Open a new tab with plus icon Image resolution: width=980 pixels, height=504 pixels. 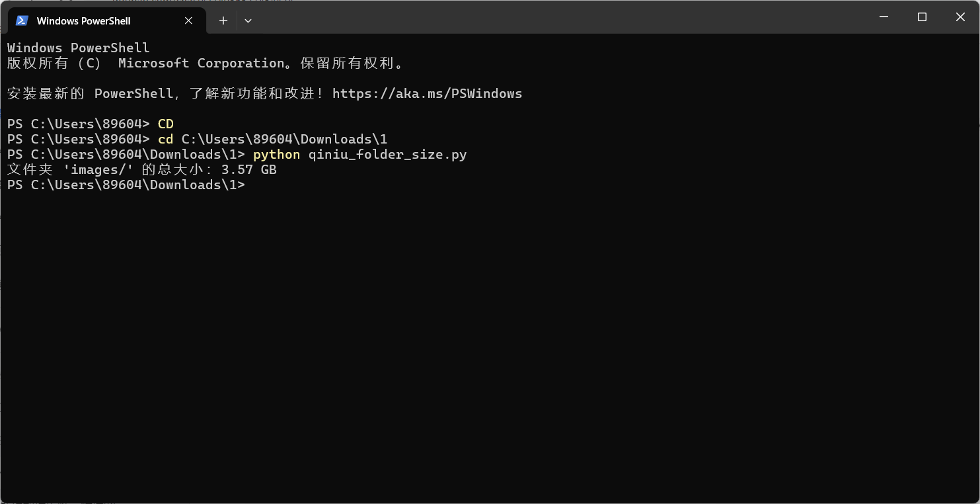pos(223,21)
